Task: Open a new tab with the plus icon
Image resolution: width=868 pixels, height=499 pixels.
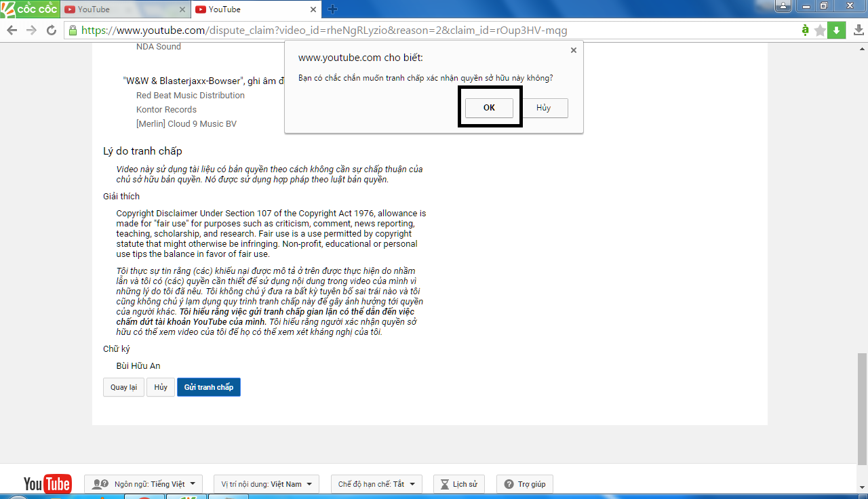Action: [332, 9]
